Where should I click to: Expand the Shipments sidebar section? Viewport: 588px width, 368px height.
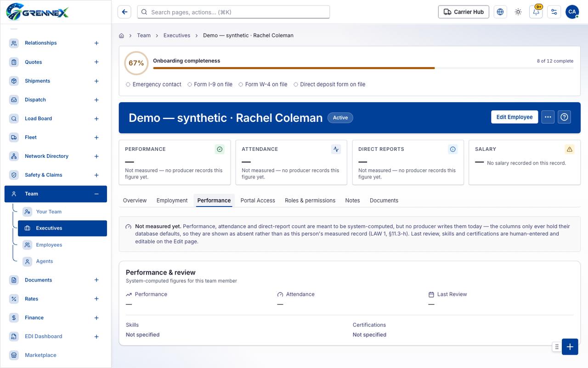coord(96,81)
